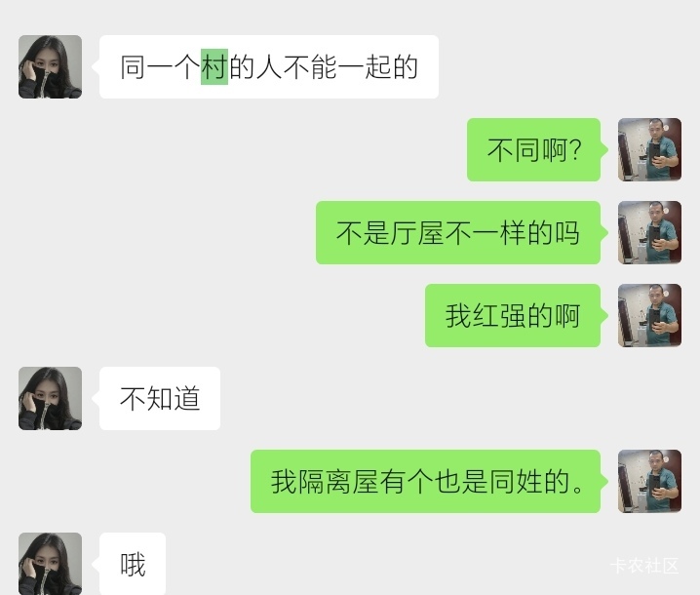Image resolution: width=700 pixels, height=595 pixels.
Task: Open the man's avatar beside "不是厅屋不一样的吗"
Action: [649, 233]
